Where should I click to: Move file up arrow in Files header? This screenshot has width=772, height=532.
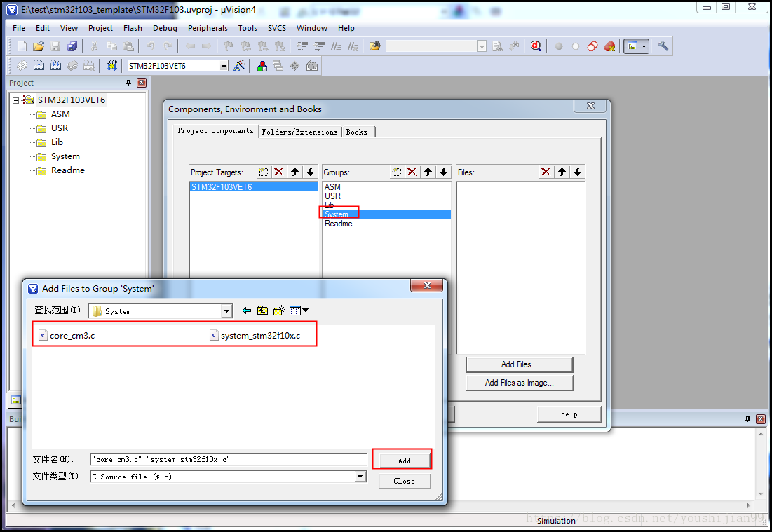[x=562, y=172]
